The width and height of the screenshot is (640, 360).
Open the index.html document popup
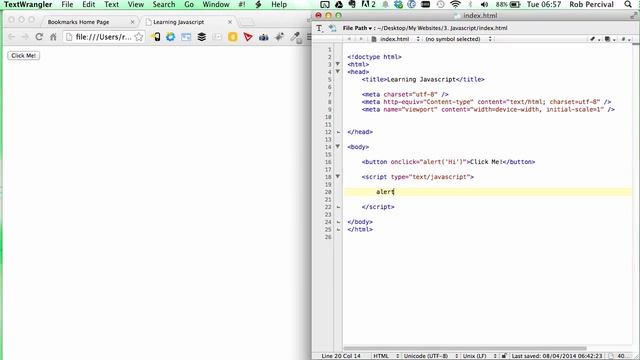click(x=396, y=39)
